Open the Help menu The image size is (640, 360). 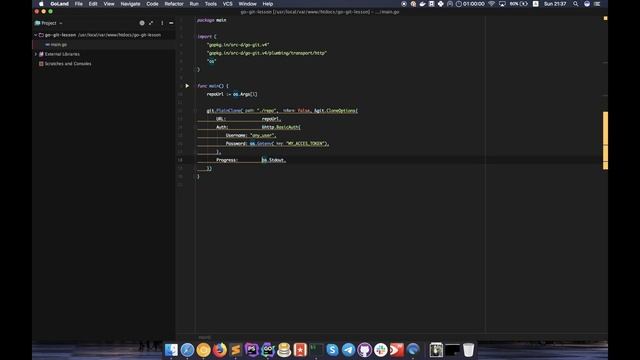click(267, 4)
